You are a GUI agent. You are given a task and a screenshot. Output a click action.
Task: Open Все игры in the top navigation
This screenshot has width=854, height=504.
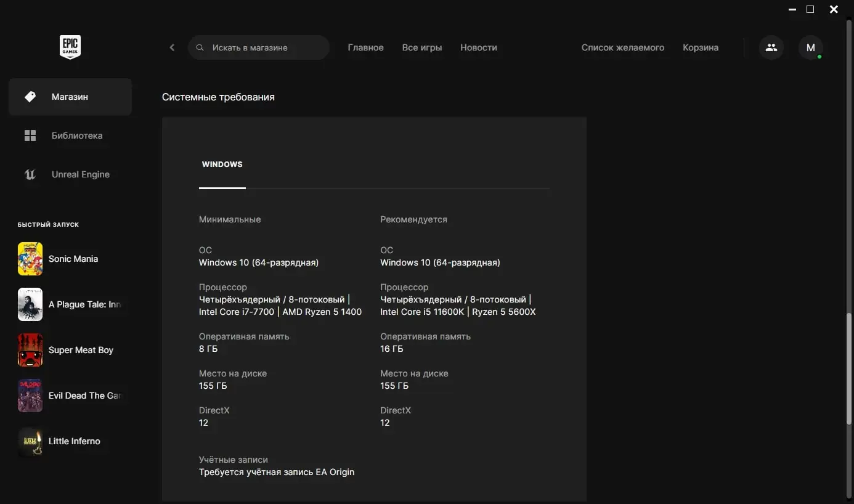click(x=422, y=47)
